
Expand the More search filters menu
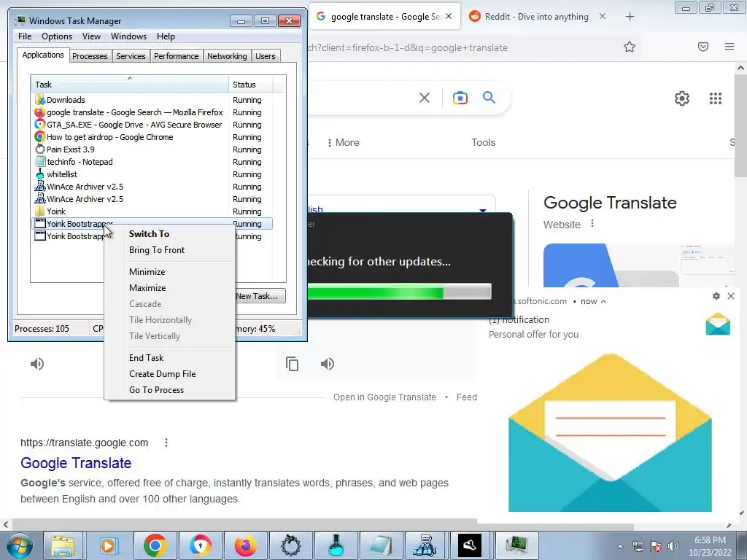coord(343,142)
